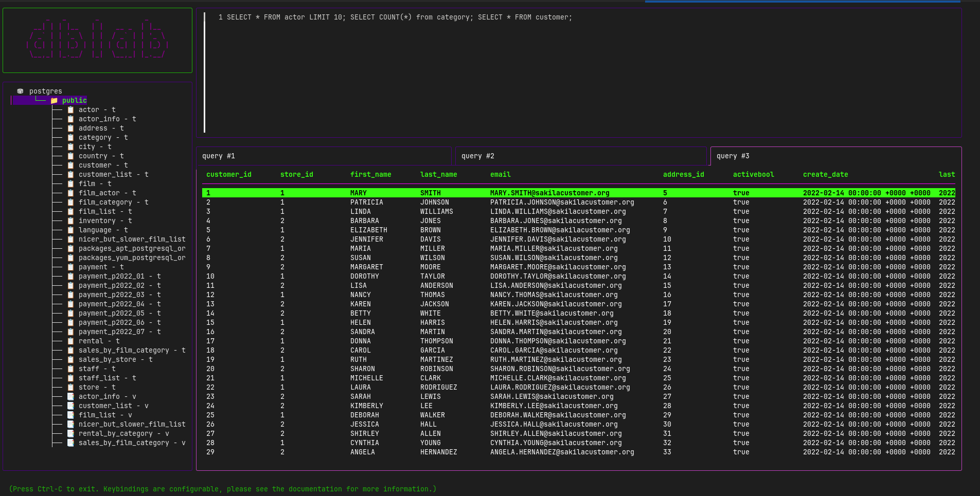980x496 pixels.
Task: Click the address_id column header
Action: 684,174
